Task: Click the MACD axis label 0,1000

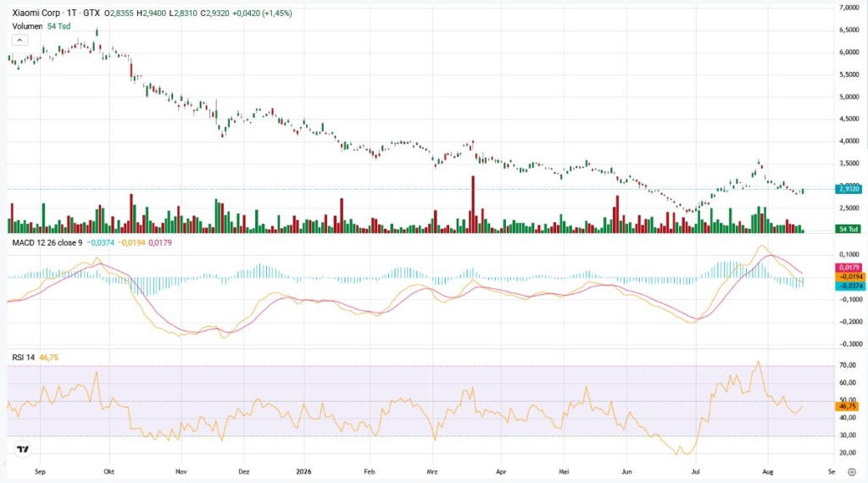Action: tap(849, 254)
